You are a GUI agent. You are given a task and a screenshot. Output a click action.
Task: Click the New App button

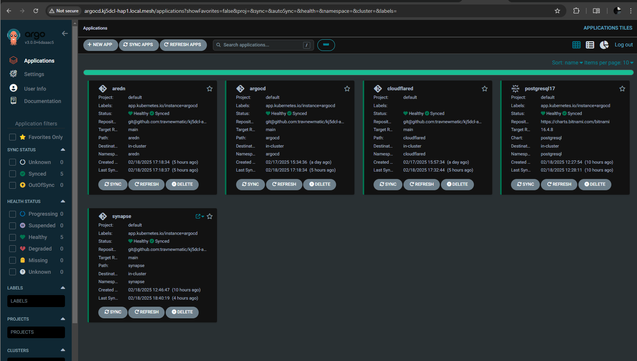pyautogui.click(x=100, y=45)
